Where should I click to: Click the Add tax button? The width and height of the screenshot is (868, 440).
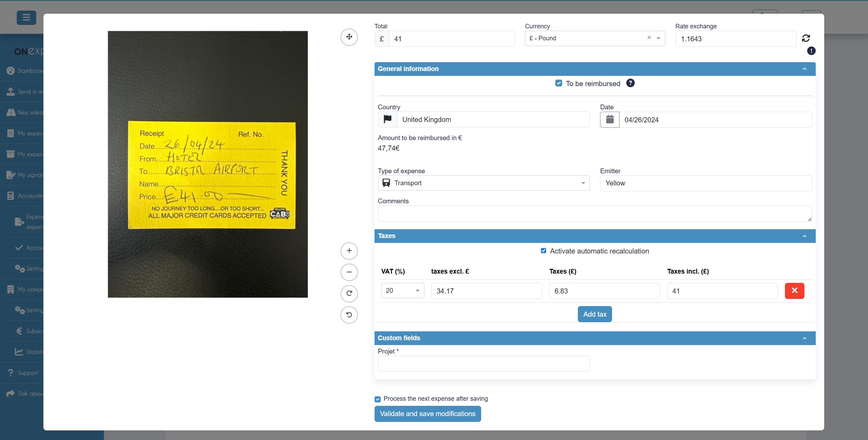pyautogui.click(x=595, y=314)
